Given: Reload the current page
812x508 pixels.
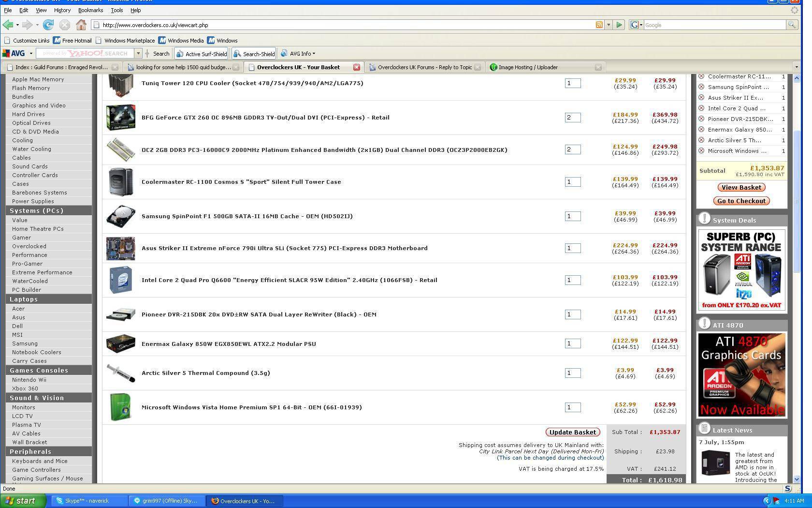Looking at the screenshot, I should tap(48, 25).
